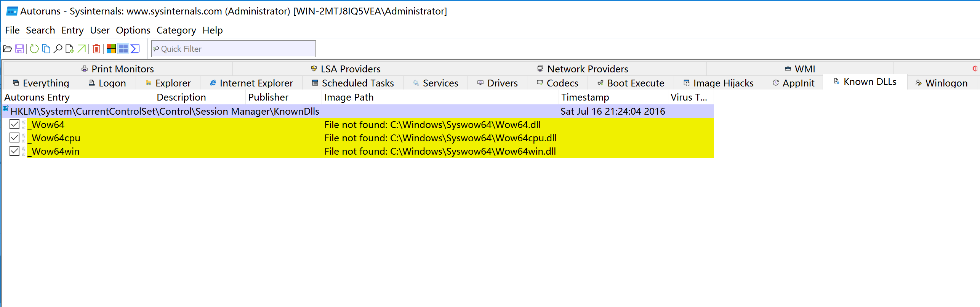Viewport: 980px width, 307px height.
Task: Open the Category menu
Action: pyautogui.click(x=176, y=30)
